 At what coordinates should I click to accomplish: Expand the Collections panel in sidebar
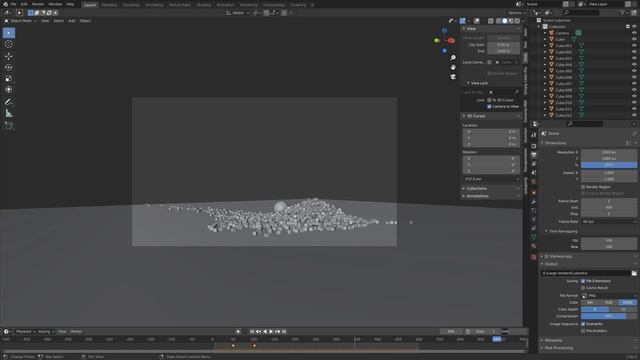point(476,189)
